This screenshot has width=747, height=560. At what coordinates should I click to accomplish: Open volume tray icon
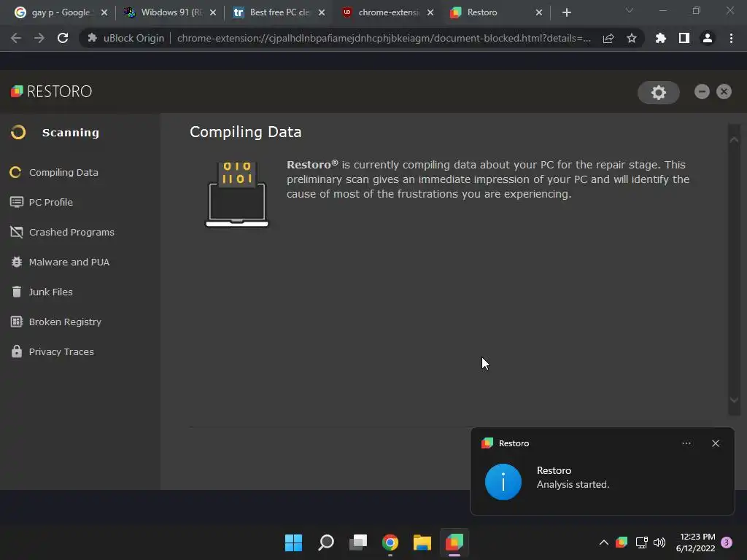coord(659,542)
